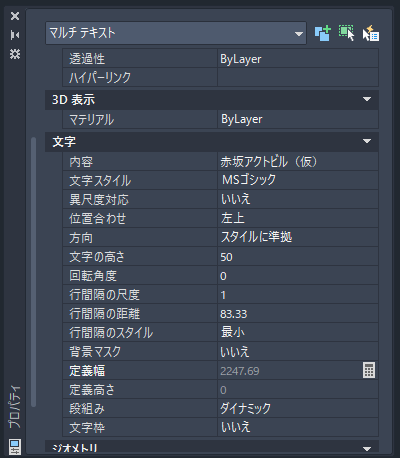Viewport: 400px width, 458px height.
Task: Collapse the 文字 section
Action: 367,141
